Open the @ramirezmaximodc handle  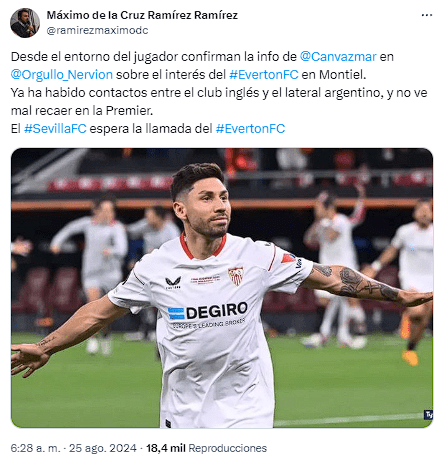point(97,30)
